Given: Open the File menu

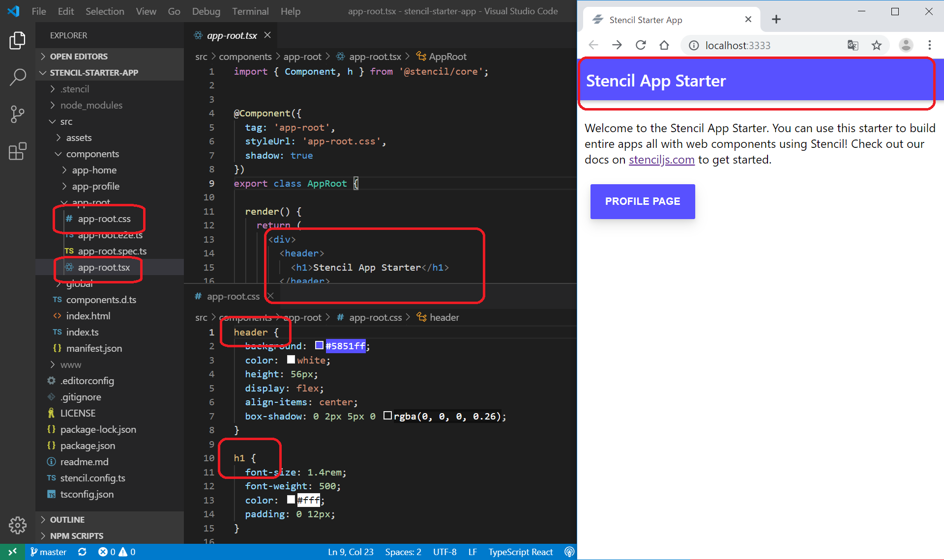Looking at the screenshot, I should pyautogui.click(x=39, y=11).
